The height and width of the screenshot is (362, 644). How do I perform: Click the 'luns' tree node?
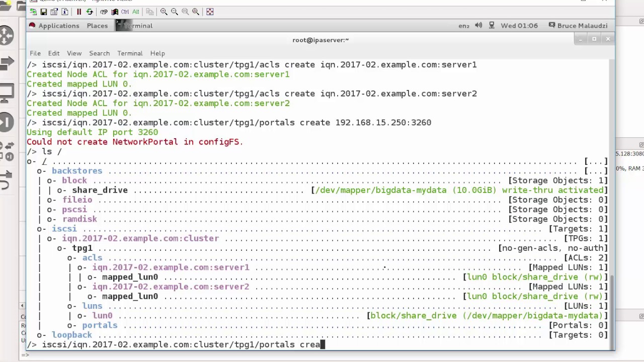point(92,306)
